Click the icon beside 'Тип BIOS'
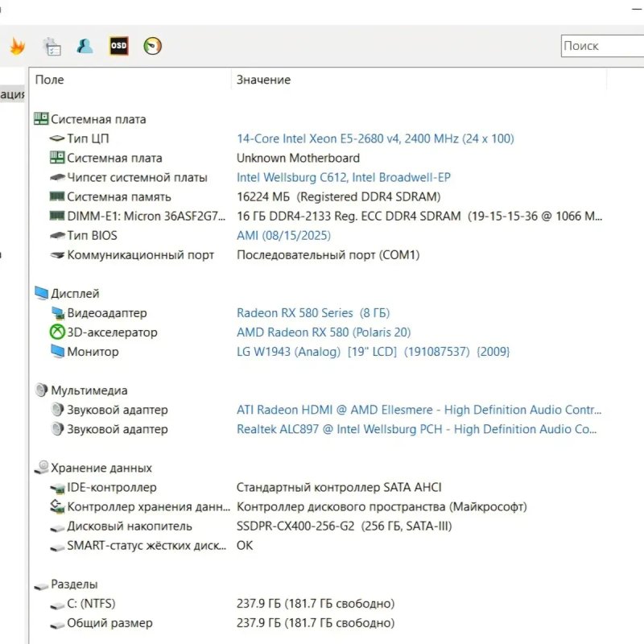The width and height of the screenshot is (644, 644). 57,235
